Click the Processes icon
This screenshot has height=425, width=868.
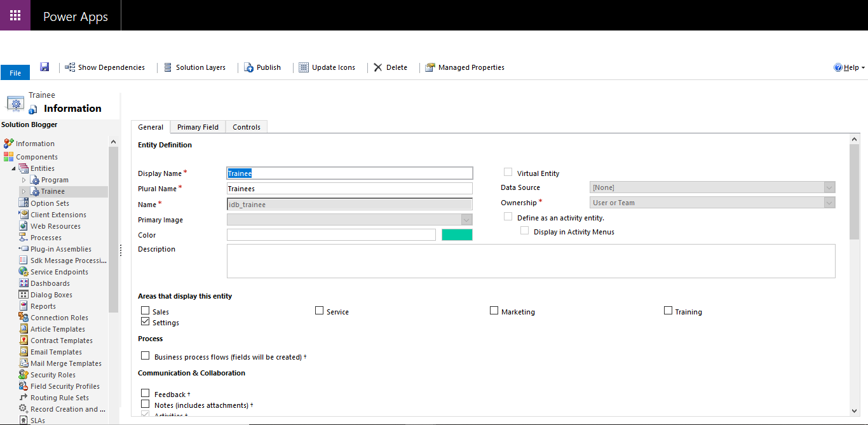click(24, 238)
